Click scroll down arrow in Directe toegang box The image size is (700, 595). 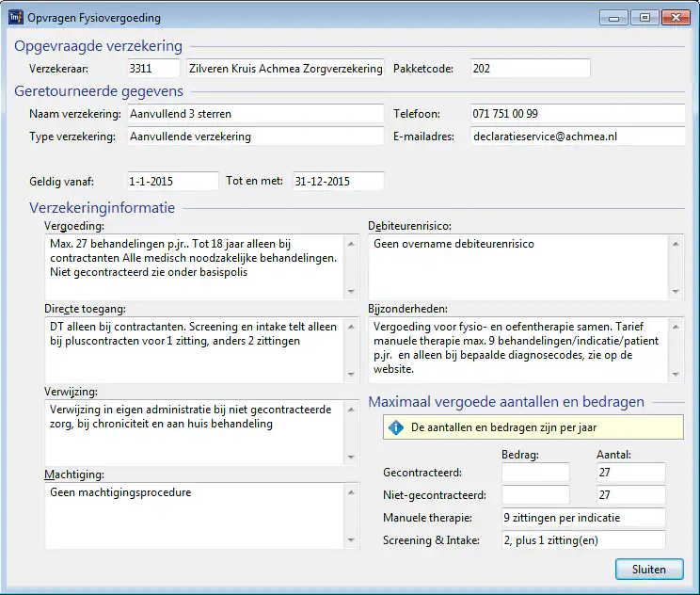pyautogui.click(x=352, y=375)
